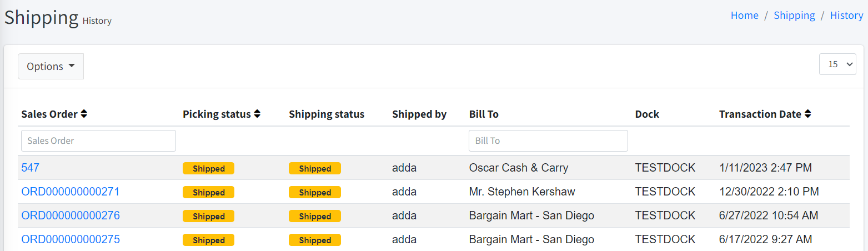Sort by Picking status column icon
The height and width of the screenshot is (251, 868).
point(257,114)
